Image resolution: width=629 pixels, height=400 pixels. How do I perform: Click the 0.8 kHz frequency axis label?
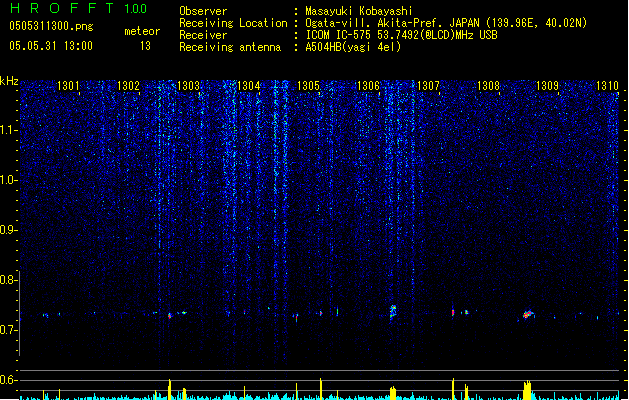(8, 280)
